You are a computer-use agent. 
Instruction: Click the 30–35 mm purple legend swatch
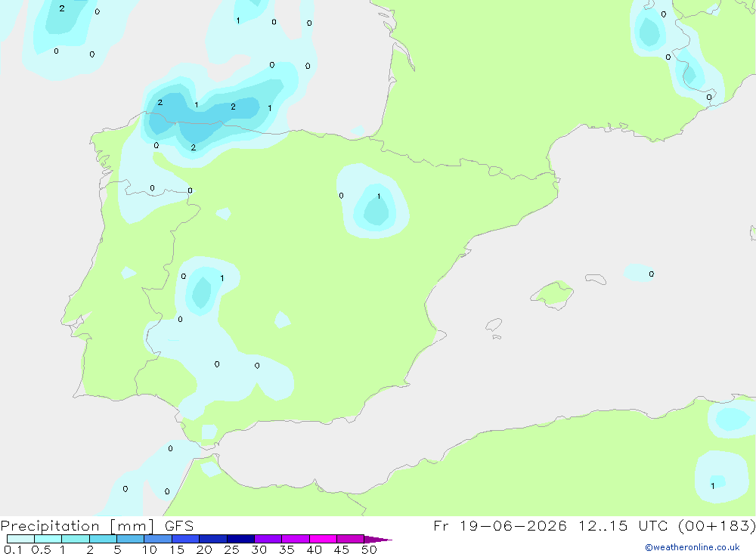click(x=268, y=539)
